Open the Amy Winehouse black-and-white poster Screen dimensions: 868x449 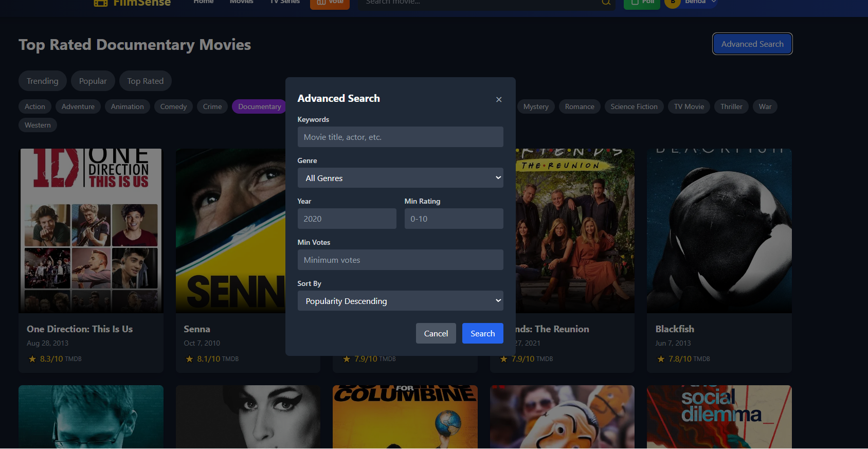click(x=248, y=417)
